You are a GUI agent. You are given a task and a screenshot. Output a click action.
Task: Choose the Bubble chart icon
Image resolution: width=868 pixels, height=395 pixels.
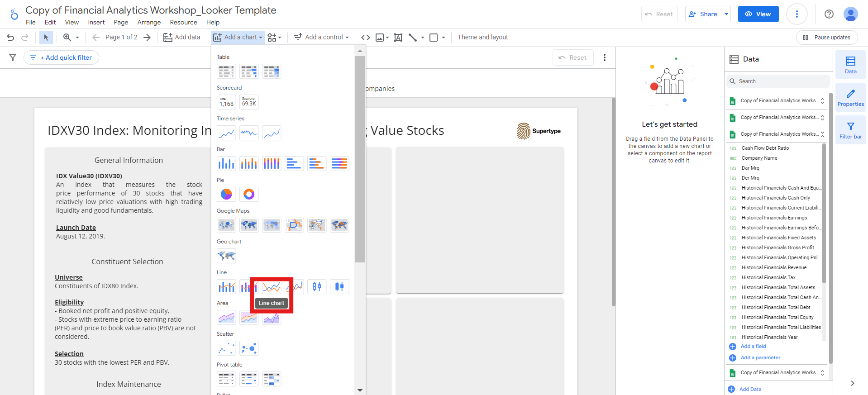[249, 348]
